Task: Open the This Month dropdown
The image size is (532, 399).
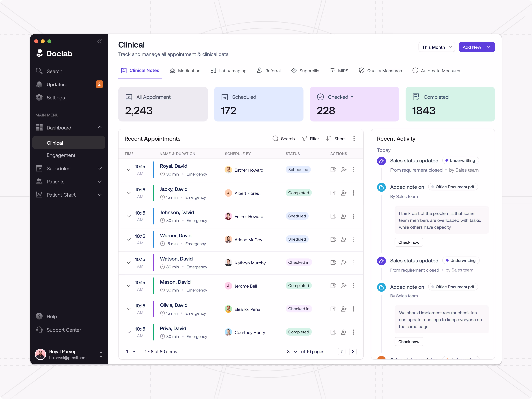Action: click(437, 47)
